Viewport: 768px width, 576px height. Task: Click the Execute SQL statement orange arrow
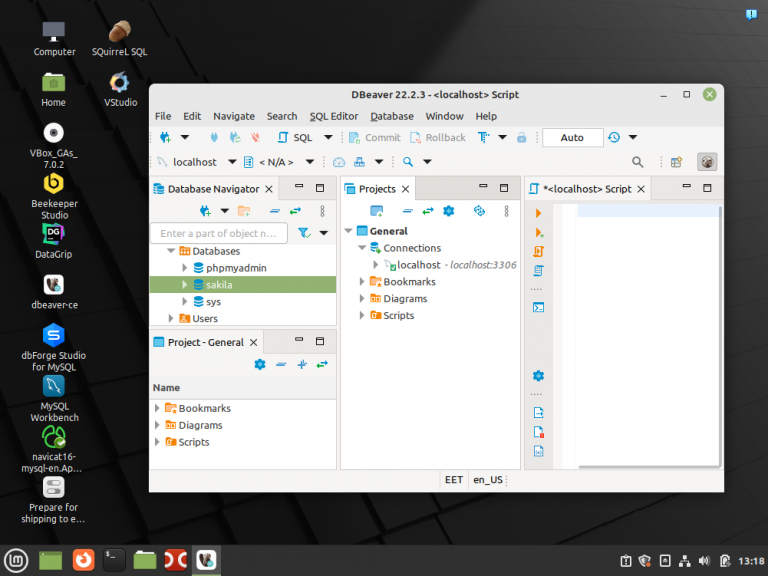[538, 213]
